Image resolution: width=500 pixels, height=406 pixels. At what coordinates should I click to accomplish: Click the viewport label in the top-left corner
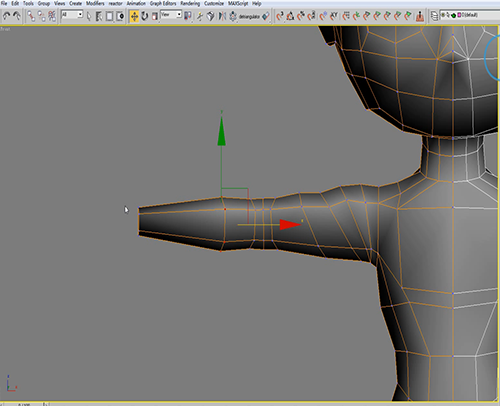click(x=5, y=29)
